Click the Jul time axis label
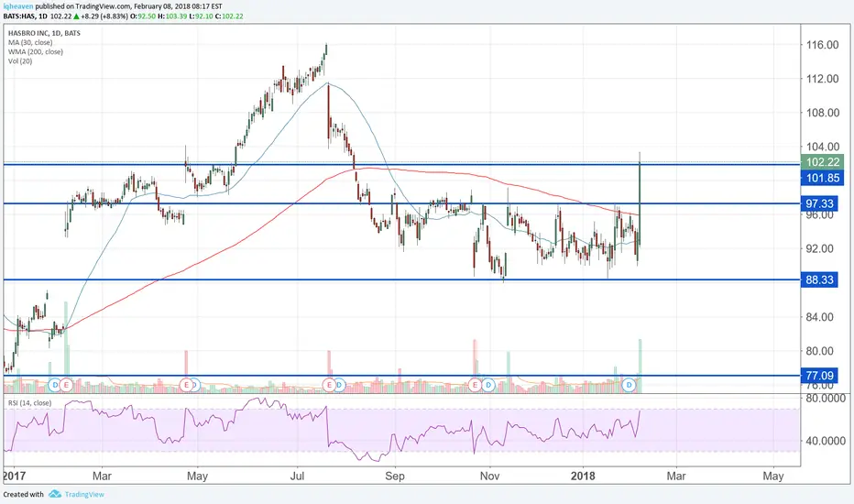The height and width of the screenshot is (504, 854). click(298, 476)
